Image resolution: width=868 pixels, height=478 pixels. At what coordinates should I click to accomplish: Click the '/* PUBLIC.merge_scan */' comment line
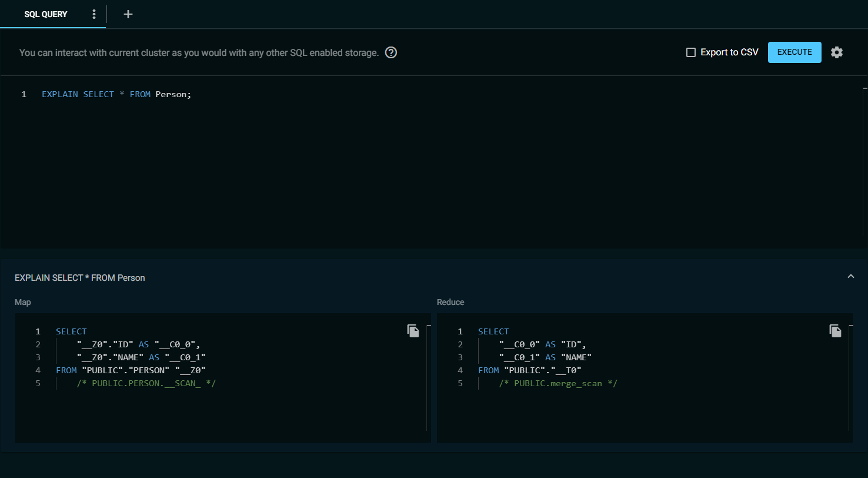559,383
